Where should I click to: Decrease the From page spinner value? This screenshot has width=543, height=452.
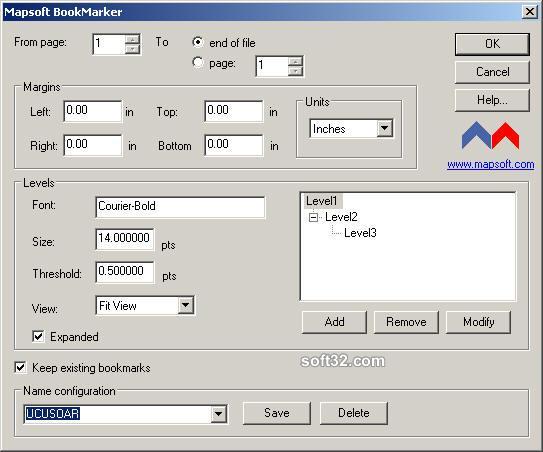click(132, 49)
